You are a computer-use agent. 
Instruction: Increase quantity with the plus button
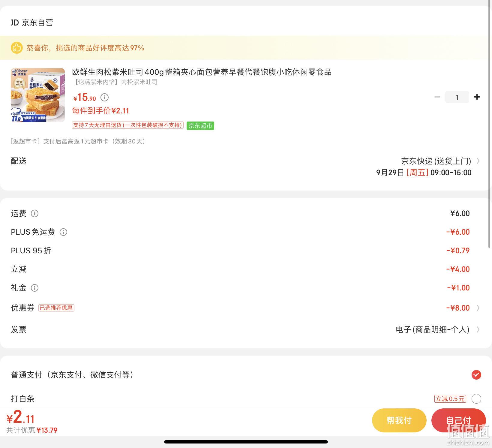[x=477, y=97]
